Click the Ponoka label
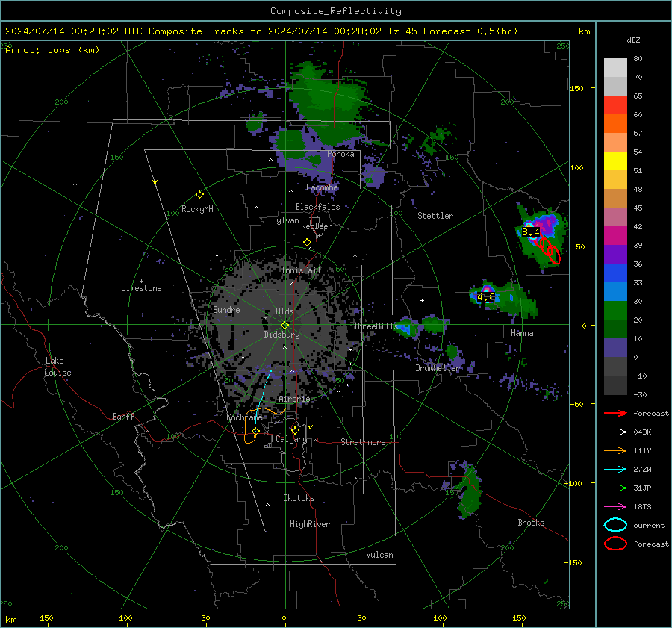 pos(340,154)
